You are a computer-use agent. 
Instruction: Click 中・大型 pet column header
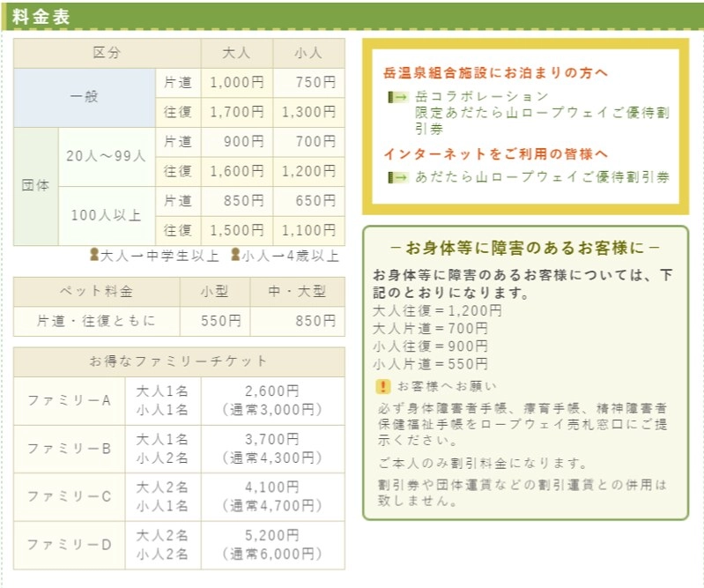(297, 292)
